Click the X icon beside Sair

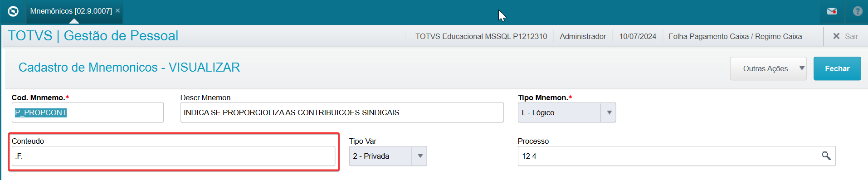(x=836, y=36)
